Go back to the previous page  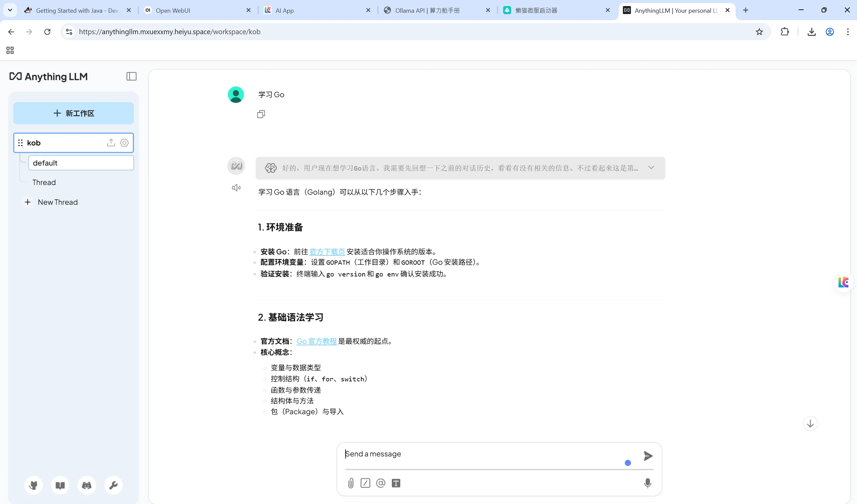[11, 31]
